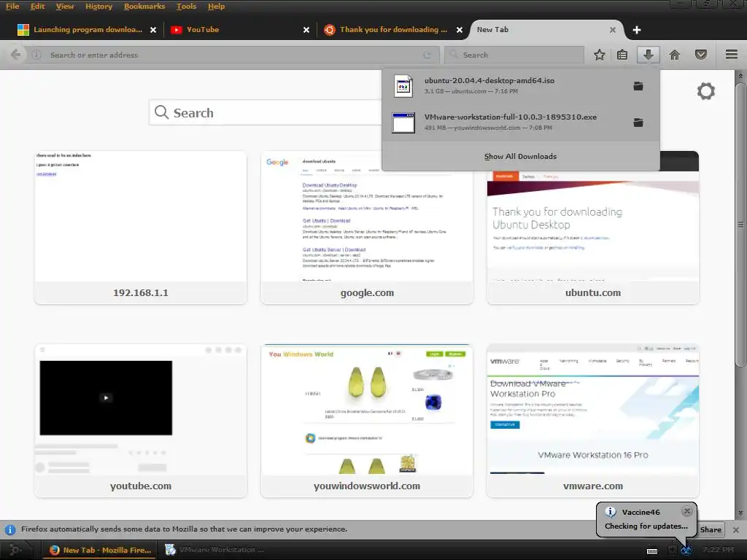
Task: Open the History menu
Action: [98, 6]
